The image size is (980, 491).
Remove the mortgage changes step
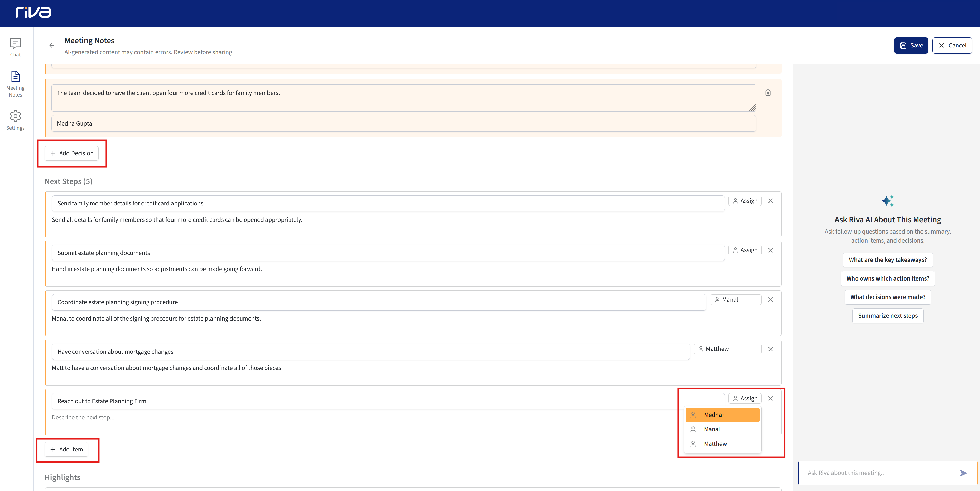coord(770,349)
